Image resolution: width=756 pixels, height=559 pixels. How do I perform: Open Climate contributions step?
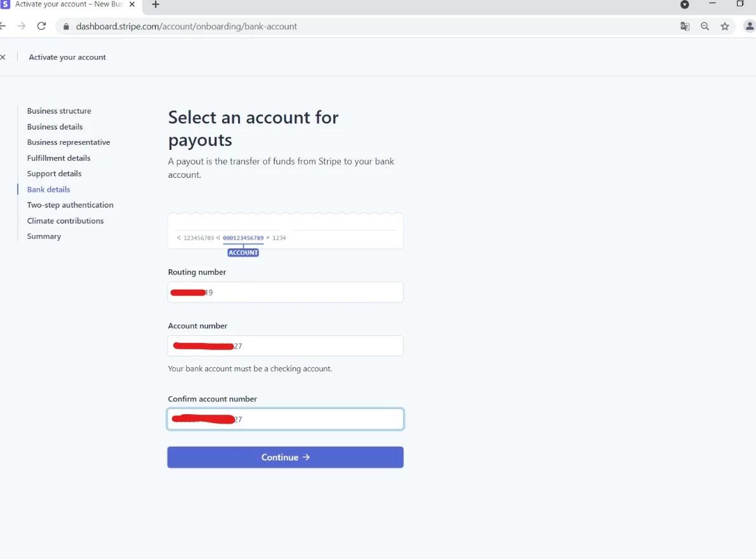coord(65,221)
